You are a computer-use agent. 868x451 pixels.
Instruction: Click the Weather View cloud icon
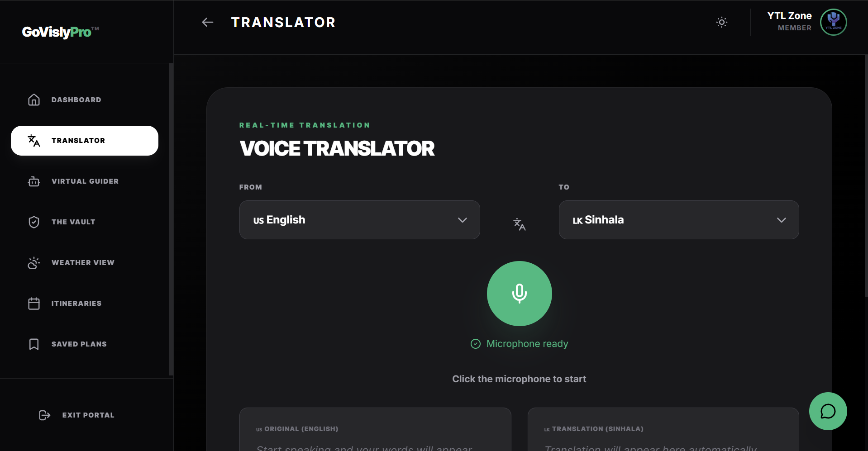[34, 262]
